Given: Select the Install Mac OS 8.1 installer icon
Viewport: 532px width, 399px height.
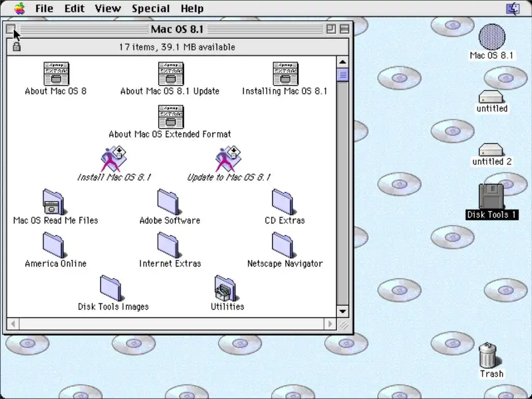Looking at the screenshot, I should [x=114, y=159].
